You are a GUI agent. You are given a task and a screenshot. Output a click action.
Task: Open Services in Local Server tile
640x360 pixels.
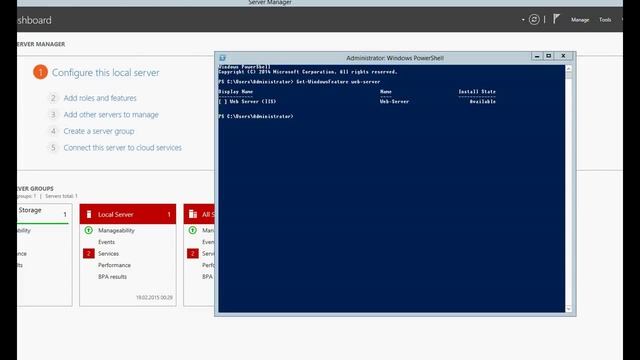109,253
